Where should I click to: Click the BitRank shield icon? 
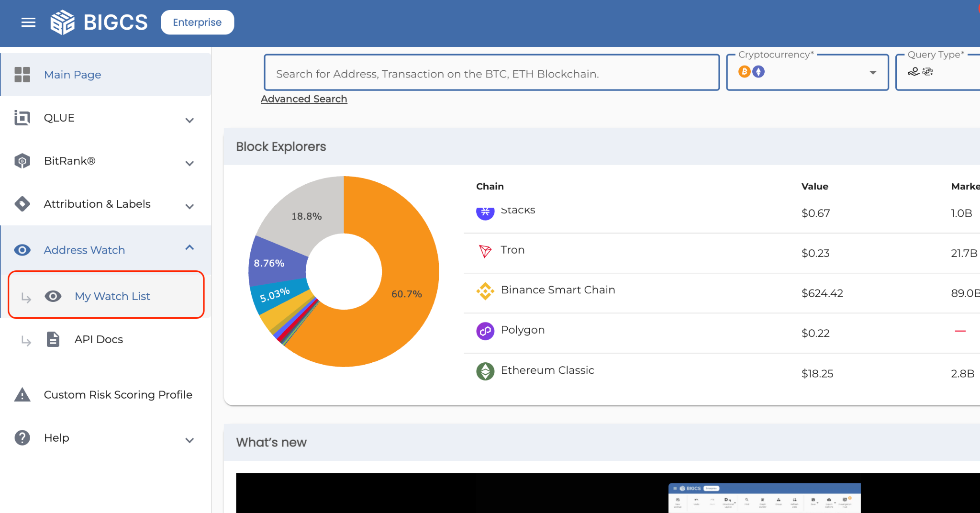pos(22,161)
